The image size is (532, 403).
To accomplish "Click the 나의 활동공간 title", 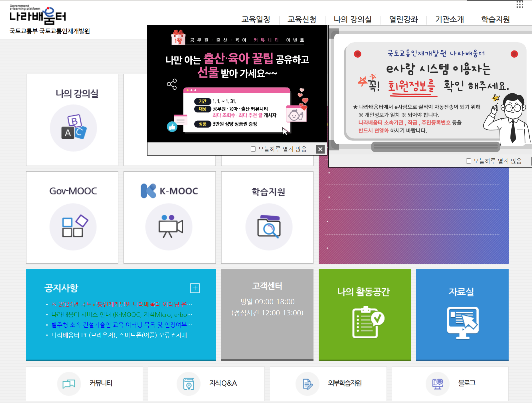I will [x=363, y=292].
